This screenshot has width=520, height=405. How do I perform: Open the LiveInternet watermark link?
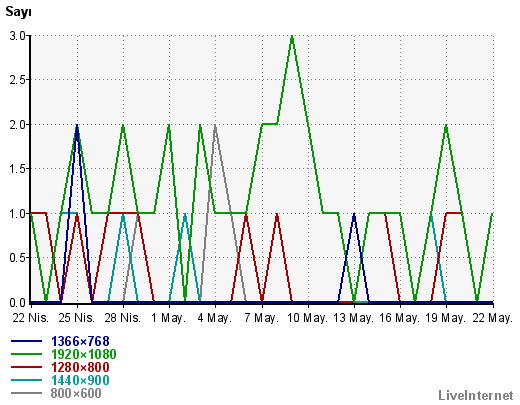click(x=476, y=395)
